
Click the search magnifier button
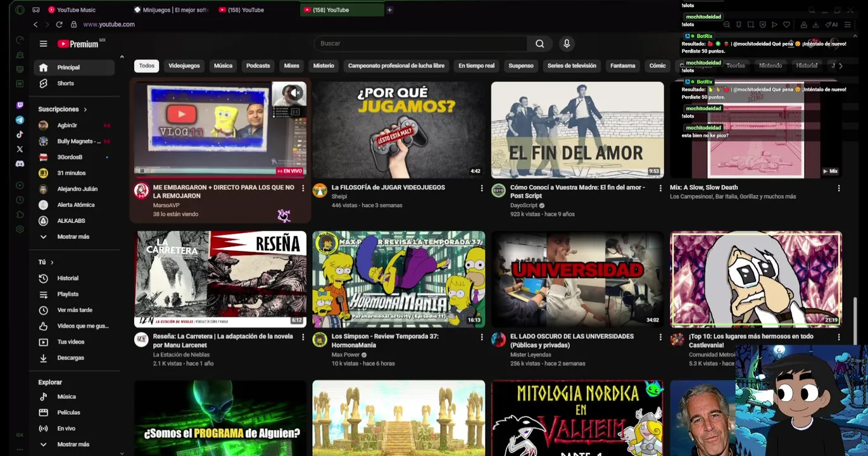[539, 44]
